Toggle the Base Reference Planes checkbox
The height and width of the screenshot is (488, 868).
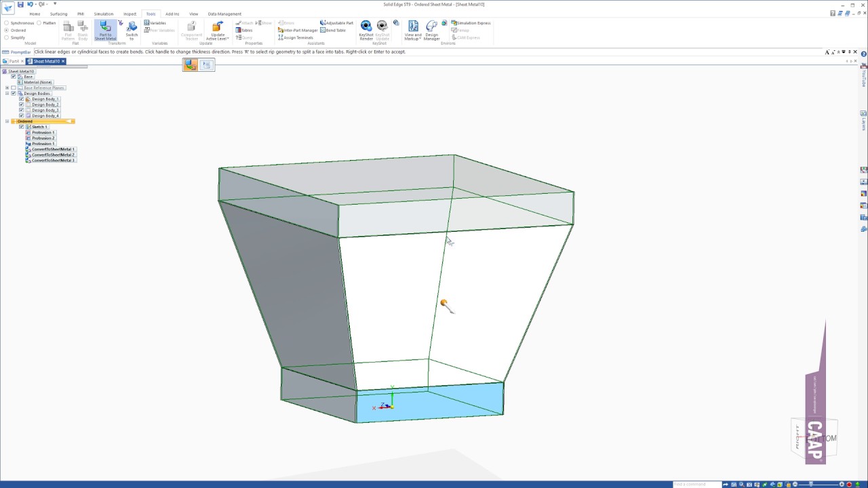point(13,88)
